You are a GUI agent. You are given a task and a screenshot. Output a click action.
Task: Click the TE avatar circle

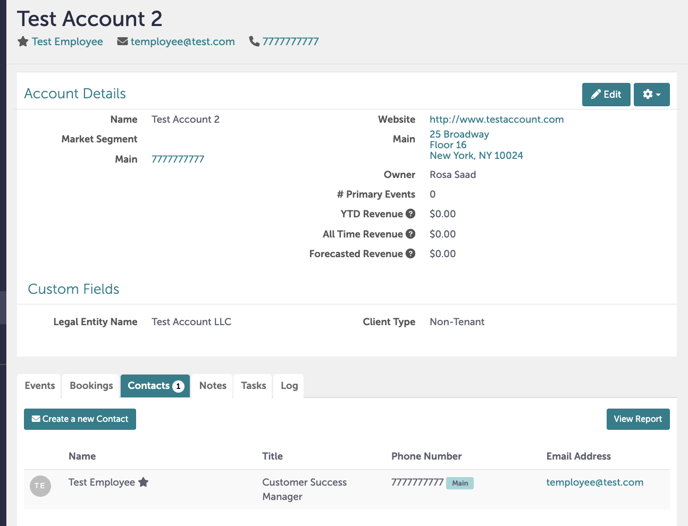40,486
